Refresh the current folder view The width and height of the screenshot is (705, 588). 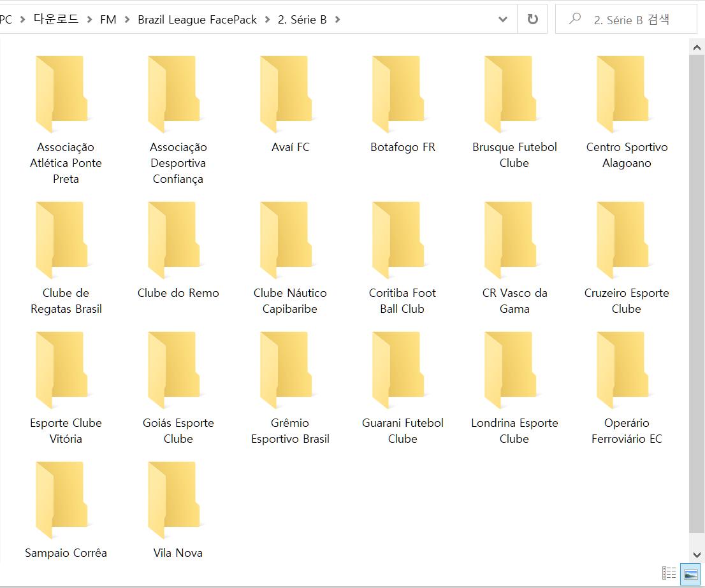pyautogui.click(x=532, y=19)
